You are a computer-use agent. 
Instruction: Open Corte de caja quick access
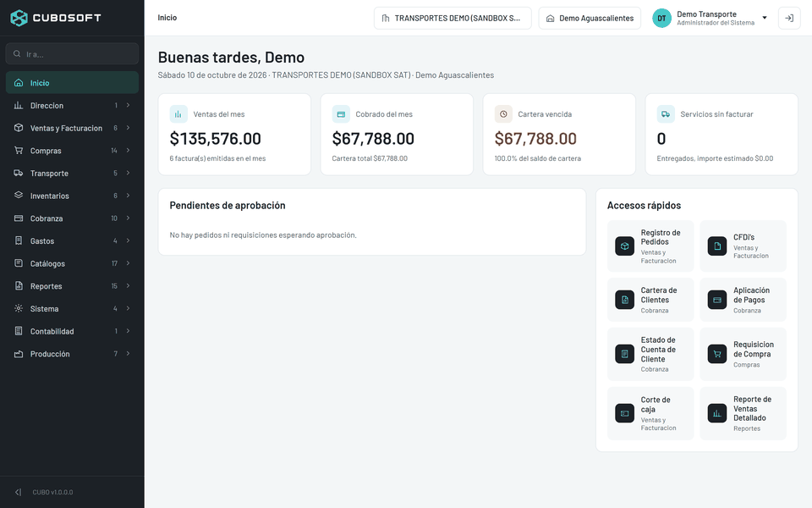(650, 413)
